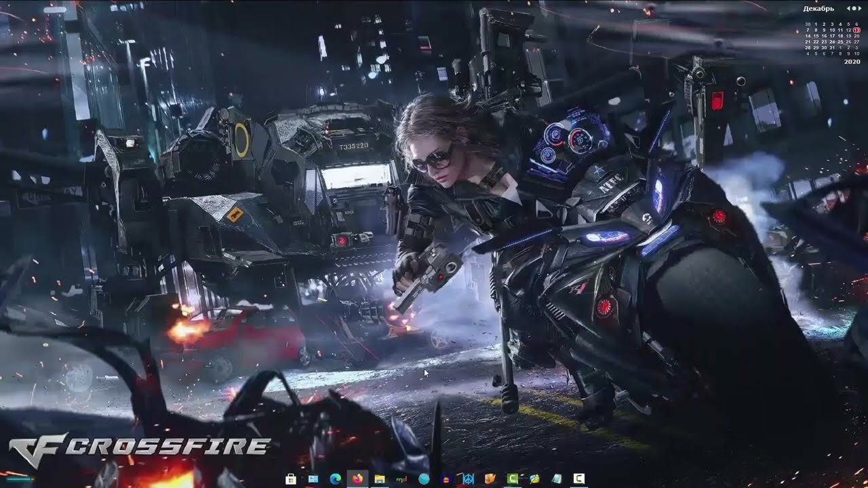Screen dimensions: 868x488
Task: Select highlighted date 13 in calendar
Action: 856,30
